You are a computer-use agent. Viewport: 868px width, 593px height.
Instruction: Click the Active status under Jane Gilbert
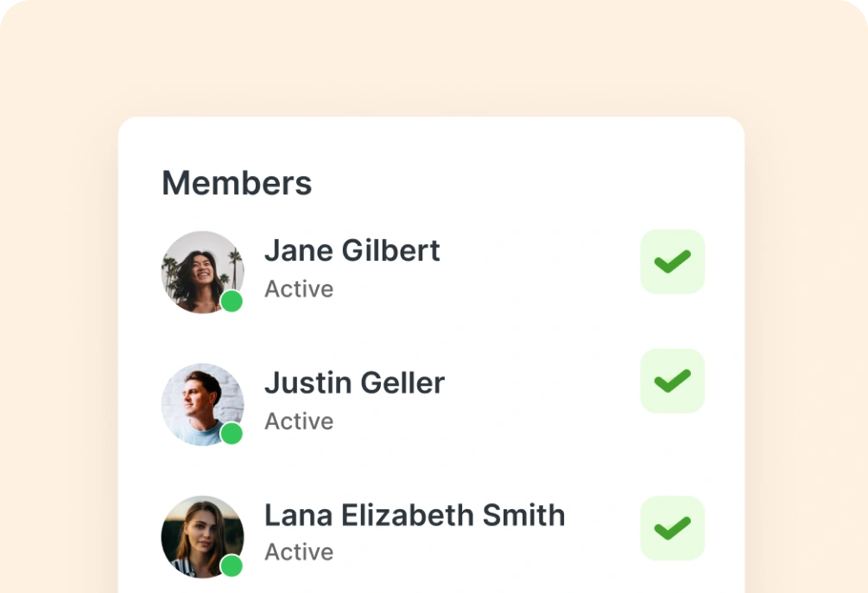[x=299, y=289]
